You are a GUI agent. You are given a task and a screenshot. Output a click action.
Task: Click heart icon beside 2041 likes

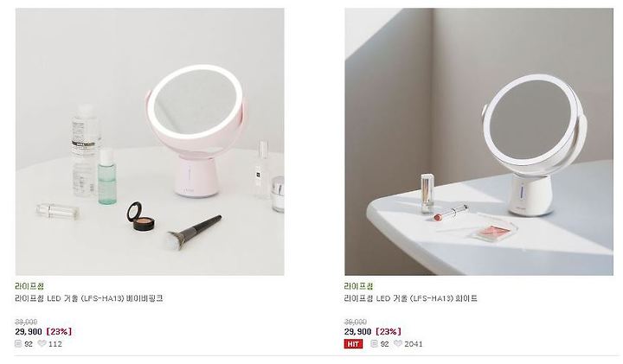pyautogui.click(x=398, y=343)
